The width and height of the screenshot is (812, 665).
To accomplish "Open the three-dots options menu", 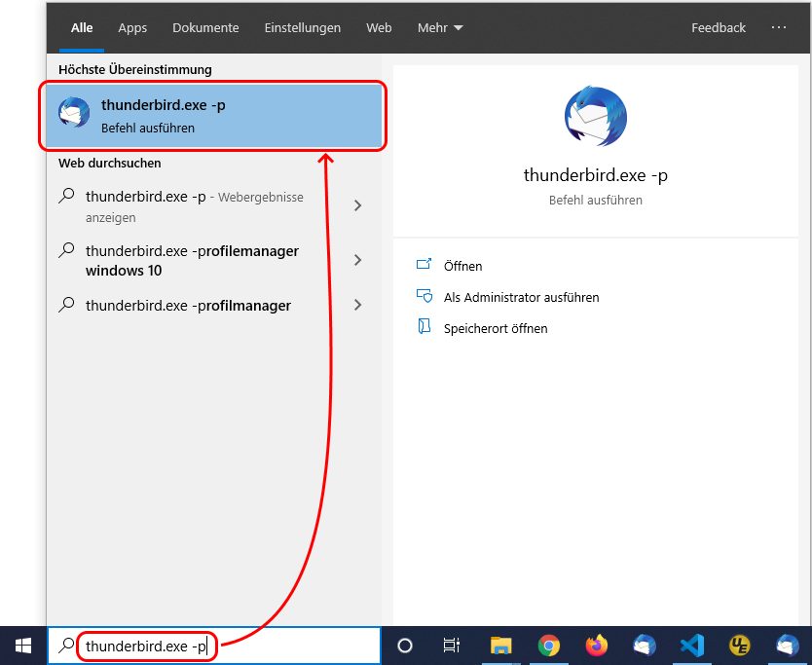I will pyautogui.click(x=779, y=28).
